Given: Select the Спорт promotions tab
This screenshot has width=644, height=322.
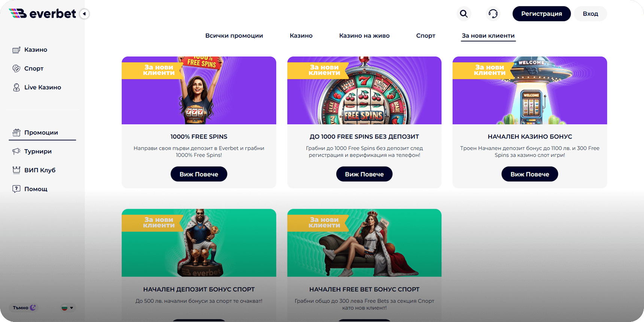Looking at the screenshot, I should pyautogui.click(x=426, y=36).
